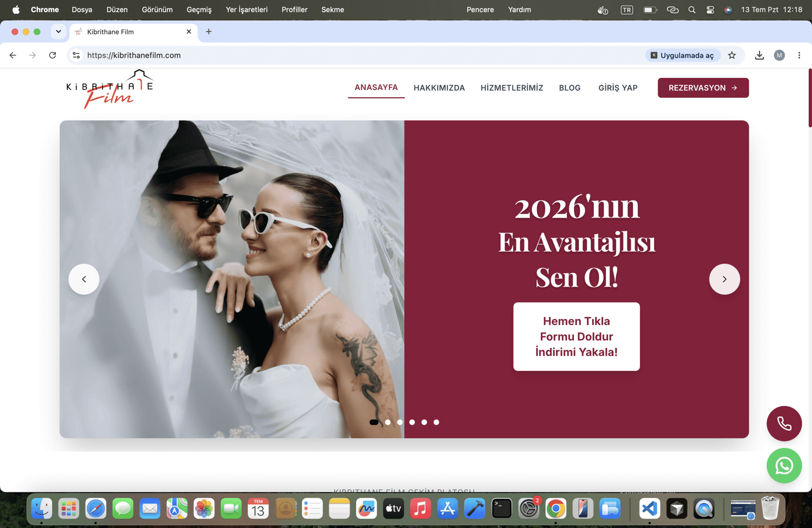Go to next carousel slide arrow
812x528 pixels.
pyautogui.click(x=724, y=279)
